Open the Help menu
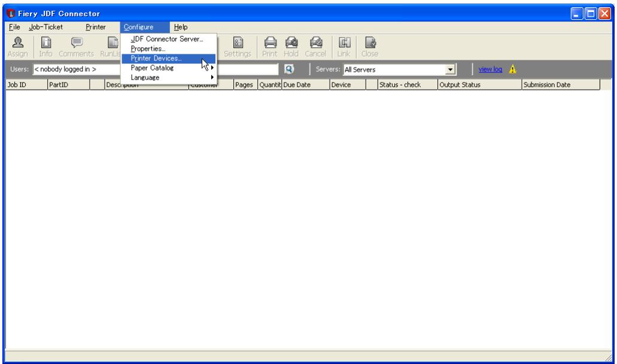Image resolution: width=617 pixels, height=364 pixels. [181, 27]
